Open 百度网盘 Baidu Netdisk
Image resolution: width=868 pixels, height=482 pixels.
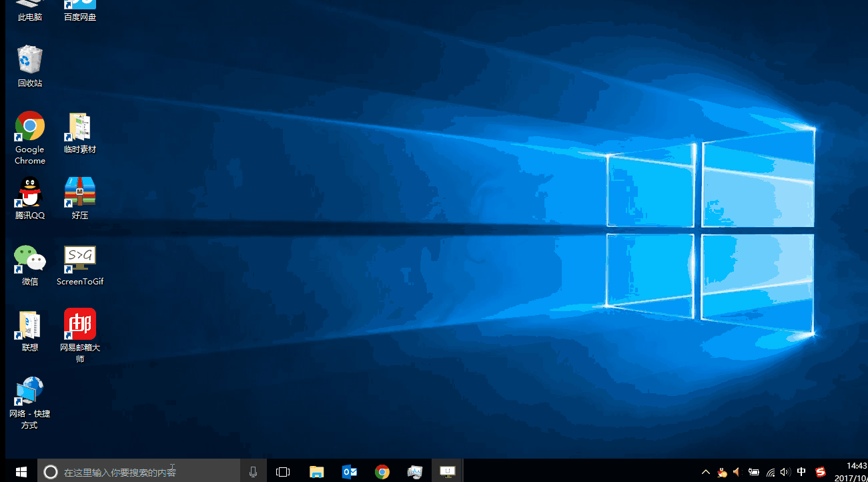pos(79,9)
